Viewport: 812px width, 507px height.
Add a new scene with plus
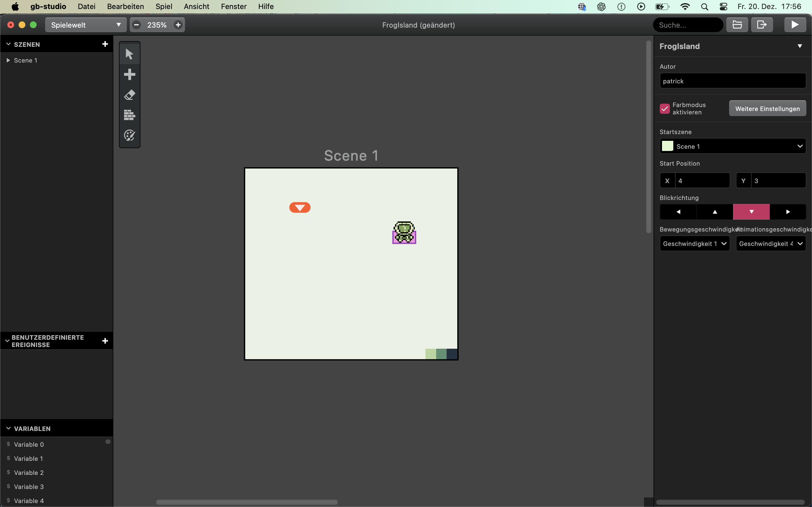point(105,44)
